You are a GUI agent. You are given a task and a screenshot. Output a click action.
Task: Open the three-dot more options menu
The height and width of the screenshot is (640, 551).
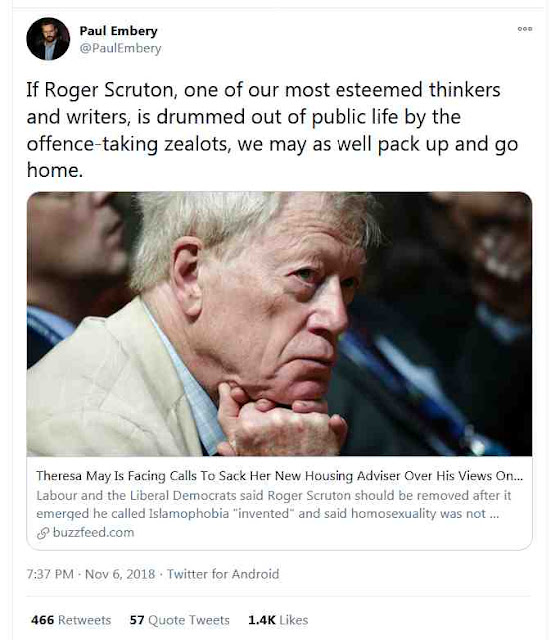pyautogui.click(x=524, y=29)
